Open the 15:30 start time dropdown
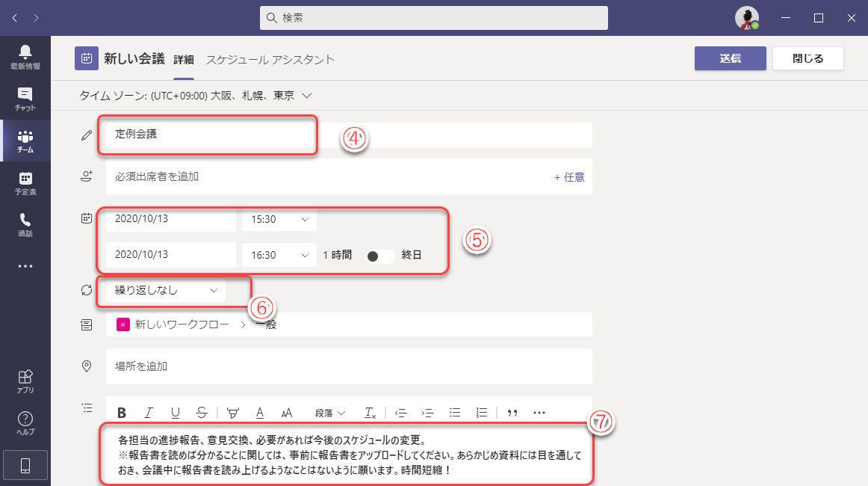Image resolution: width=868 pixels, height=486 pixels. pos(279,220)
